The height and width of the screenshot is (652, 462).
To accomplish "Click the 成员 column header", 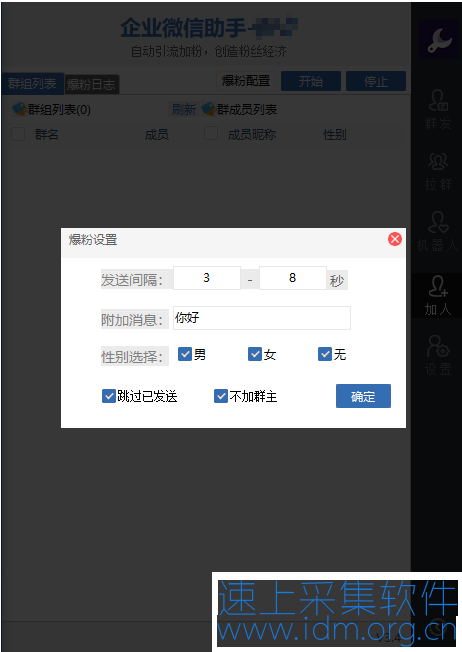I will point(157,134).
